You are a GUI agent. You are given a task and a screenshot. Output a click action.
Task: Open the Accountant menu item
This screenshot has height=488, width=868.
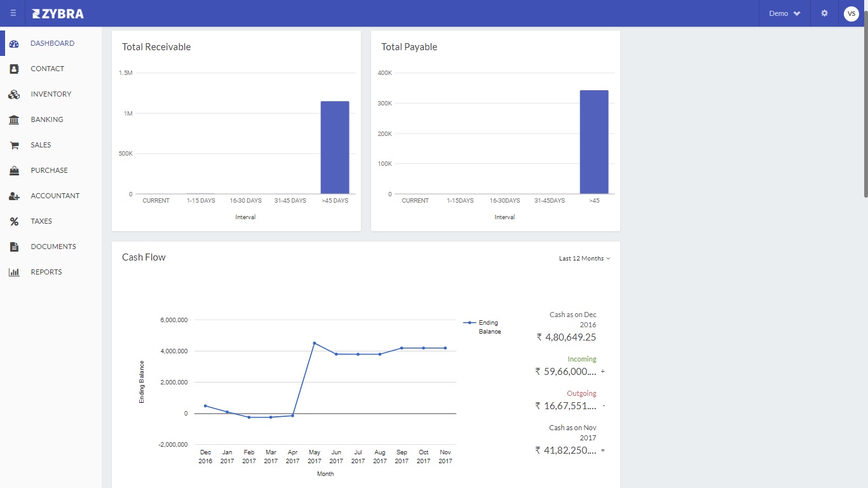tap(55, 196)
